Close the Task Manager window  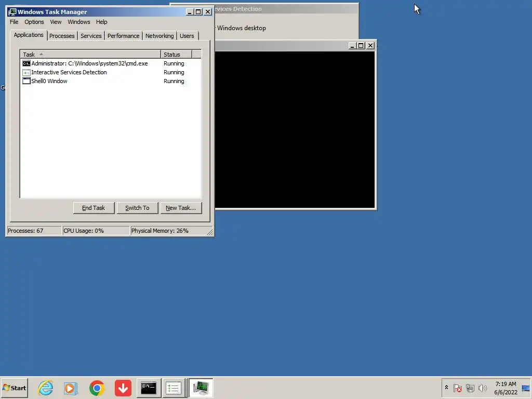pos(208,12)
